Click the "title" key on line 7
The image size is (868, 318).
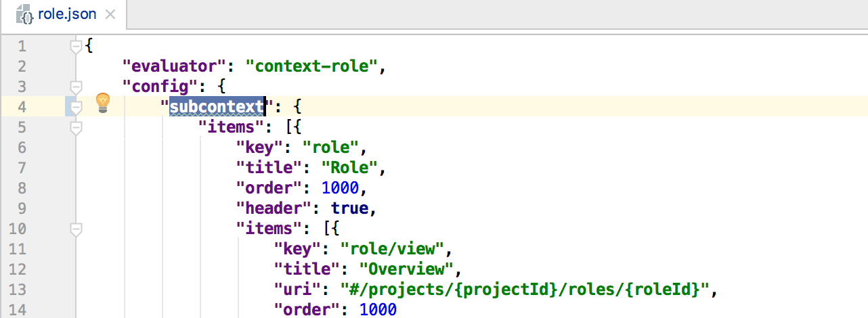(x=267, y=167)
